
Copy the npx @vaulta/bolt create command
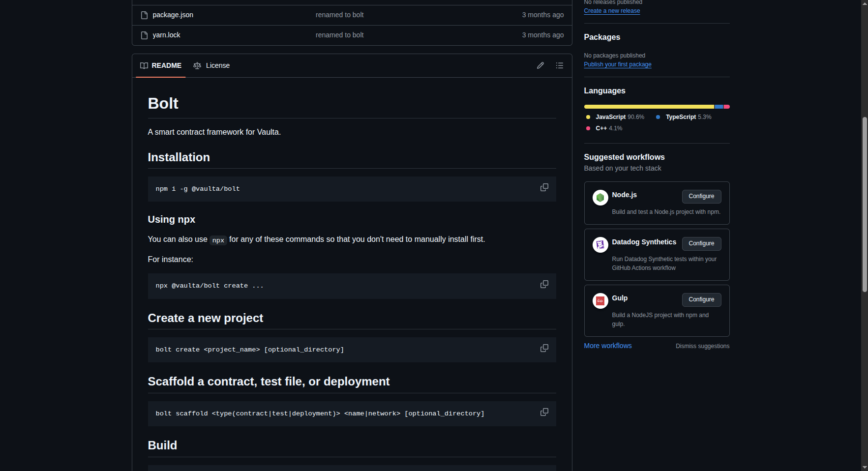[544, 284]
